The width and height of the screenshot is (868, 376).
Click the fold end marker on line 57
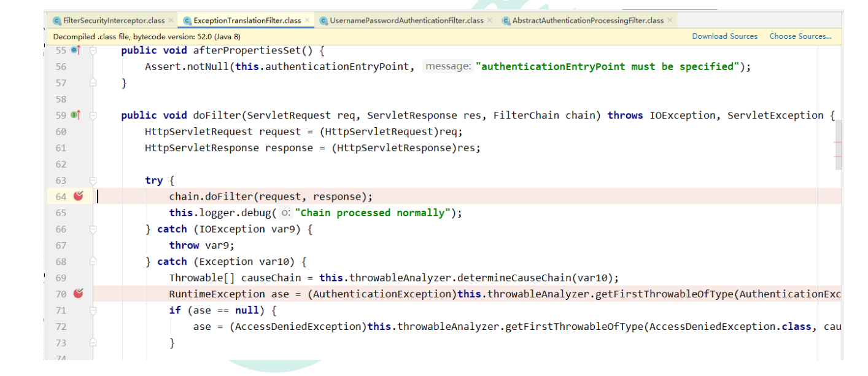(x=93, y=82)
